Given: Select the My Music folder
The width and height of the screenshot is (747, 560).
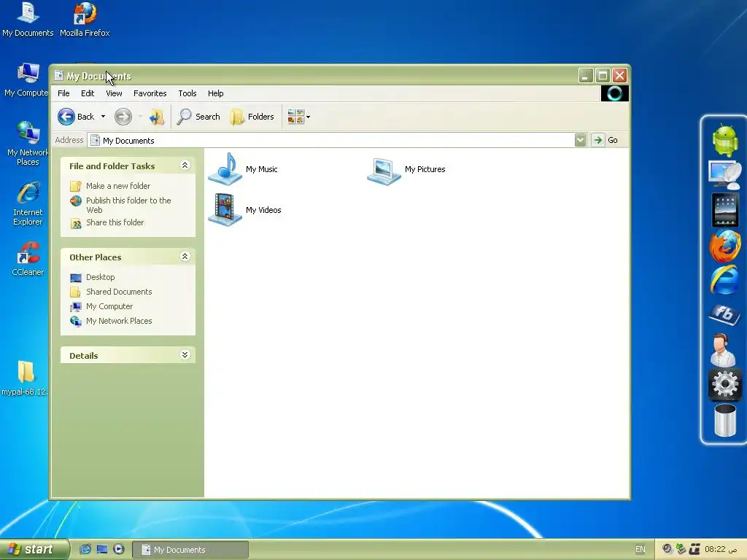Looking at the screenshot, I should click(243, 169).
